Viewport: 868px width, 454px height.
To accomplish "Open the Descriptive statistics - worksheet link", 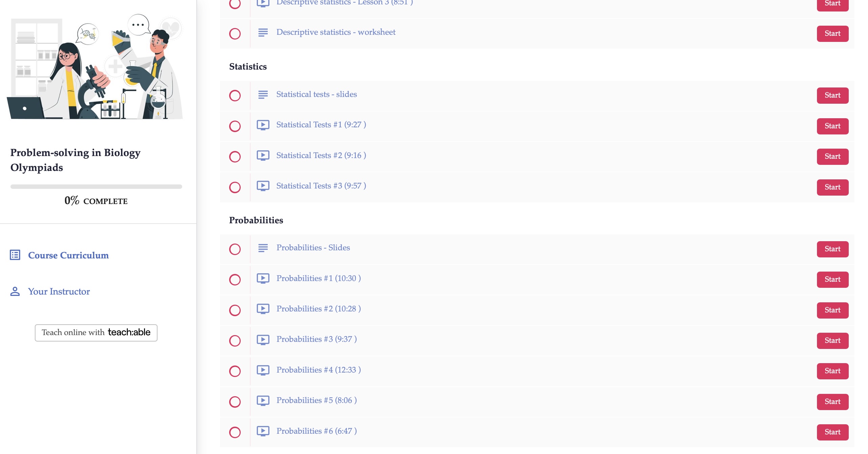I will [x=336, y=32].
